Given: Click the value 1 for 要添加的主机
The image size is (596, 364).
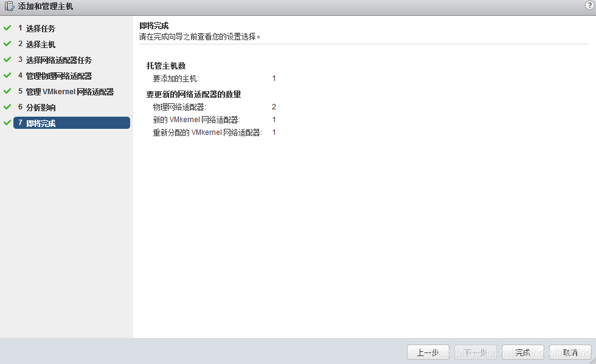Looking at the screenshot, I should (x=274, y=78).
